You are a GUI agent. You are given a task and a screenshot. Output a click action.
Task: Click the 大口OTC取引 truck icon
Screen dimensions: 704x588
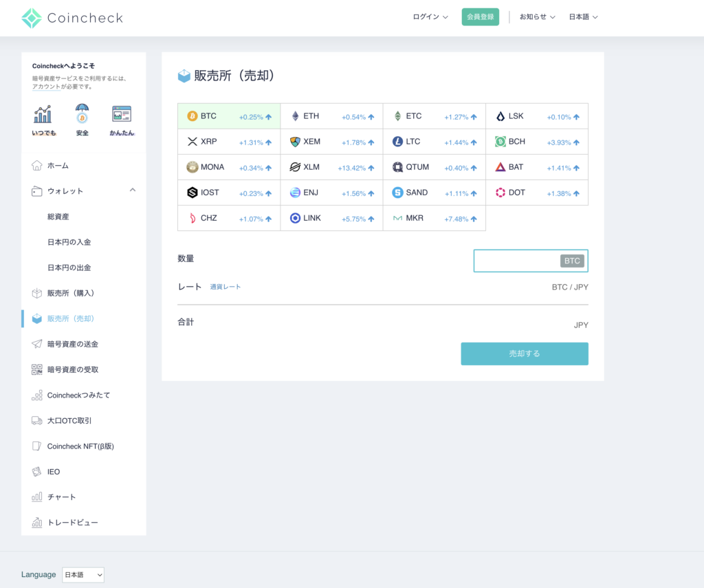pos(37,420)
